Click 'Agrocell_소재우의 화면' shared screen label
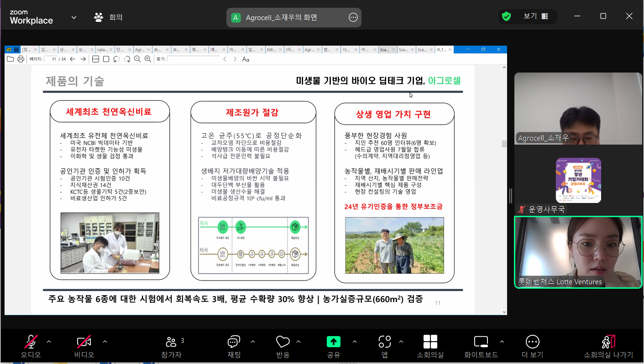Screen dimensions: 644x364 coord(282,17)
